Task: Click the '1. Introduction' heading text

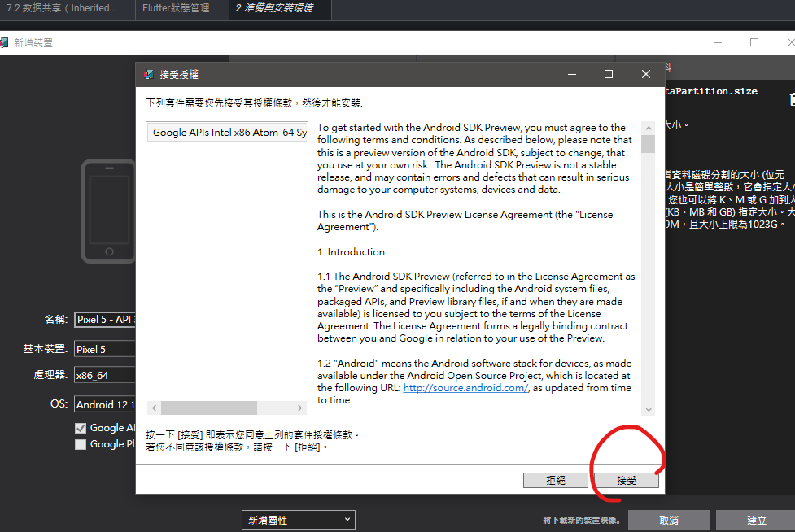Action: point(351,252)
